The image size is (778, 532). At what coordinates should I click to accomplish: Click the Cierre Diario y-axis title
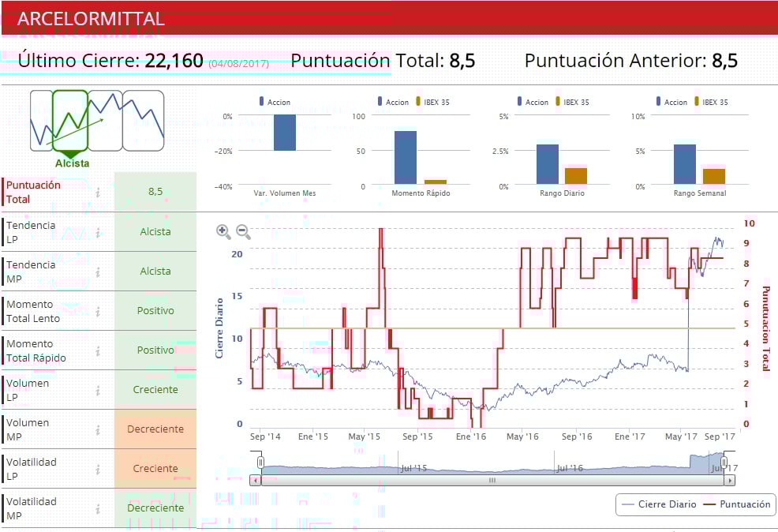[219, 328]
